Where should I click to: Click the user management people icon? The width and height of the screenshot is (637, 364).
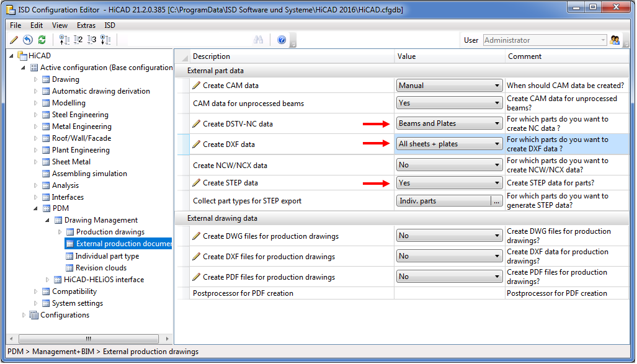tap(615, 40)
